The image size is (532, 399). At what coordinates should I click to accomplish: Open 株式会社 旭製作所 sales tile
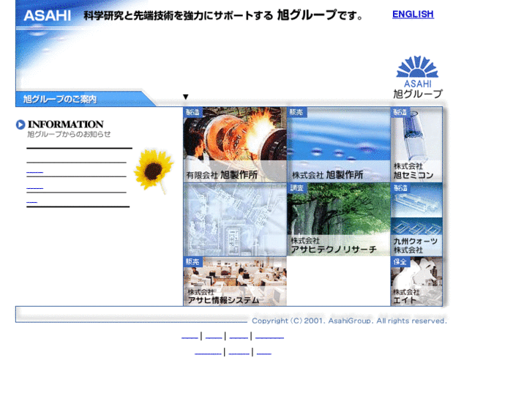[x=339, y=145]
